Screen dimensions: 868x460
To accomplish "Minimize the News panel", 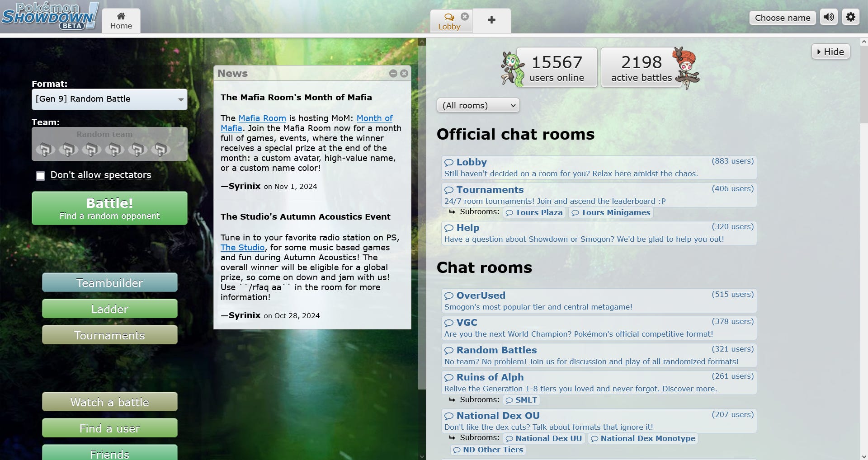I will (393, 74).
